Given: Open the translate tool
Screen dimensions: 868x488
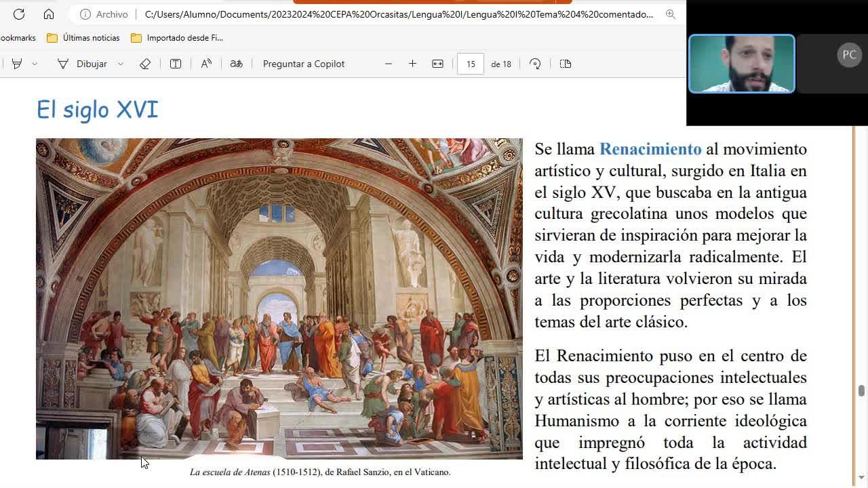Looking at the screenshot, I should tap(236, 64).
